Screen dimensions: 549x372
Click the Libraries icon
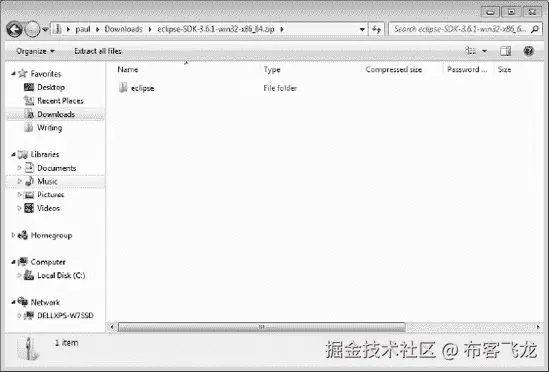(x=23, y=154)
